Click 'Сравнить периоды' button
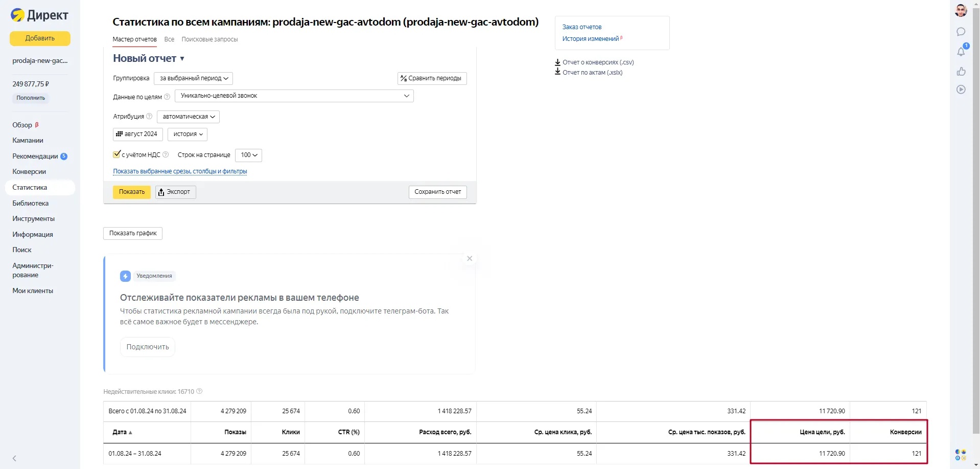Viewport: 980px width, 469px height. coord(432,78)
